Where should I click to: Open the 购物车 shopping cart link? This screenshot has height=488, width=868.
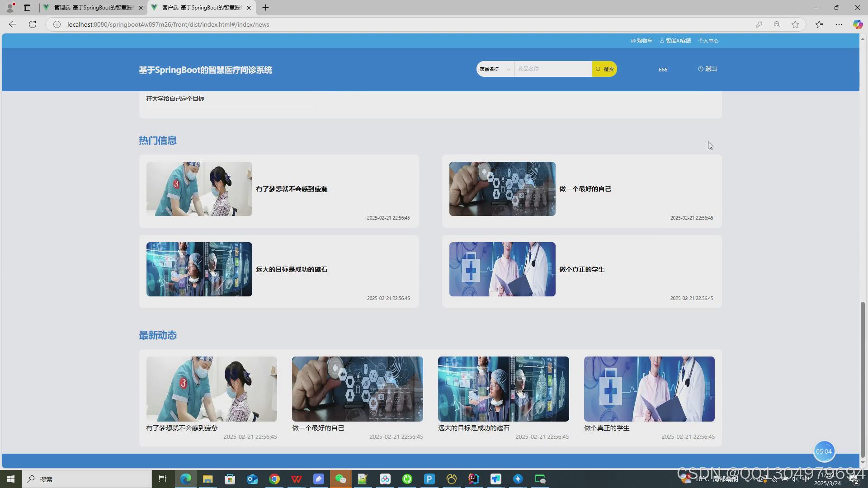(642, 41)
